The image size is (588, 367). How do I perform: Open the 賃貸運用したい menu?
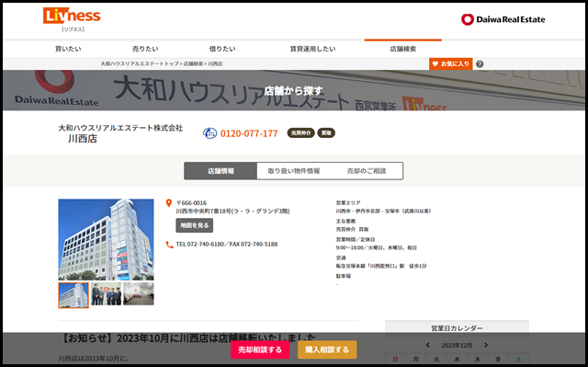pyautogui.click(x=312, y=49)
